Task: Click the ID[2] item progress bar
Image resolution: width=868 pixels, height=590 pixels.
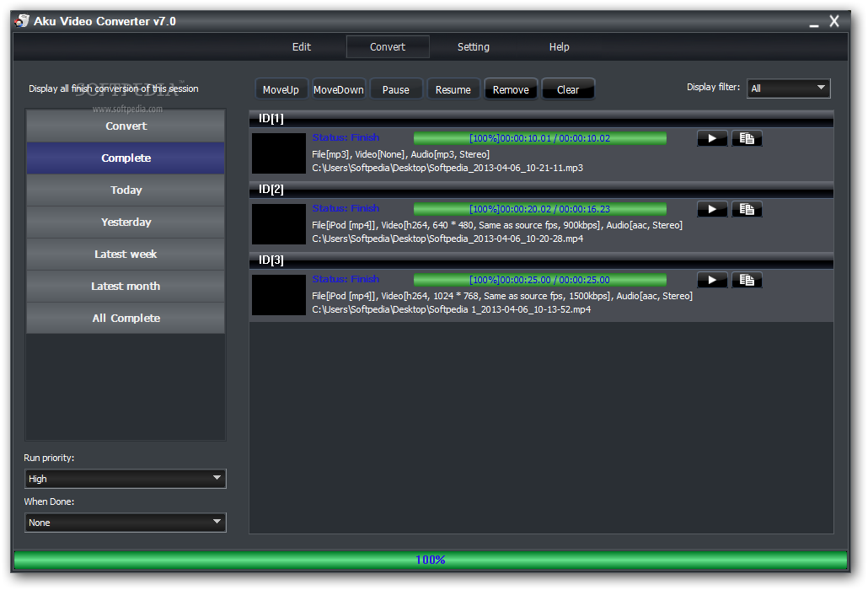Action: pyautogui.click(x=539, y=209)
